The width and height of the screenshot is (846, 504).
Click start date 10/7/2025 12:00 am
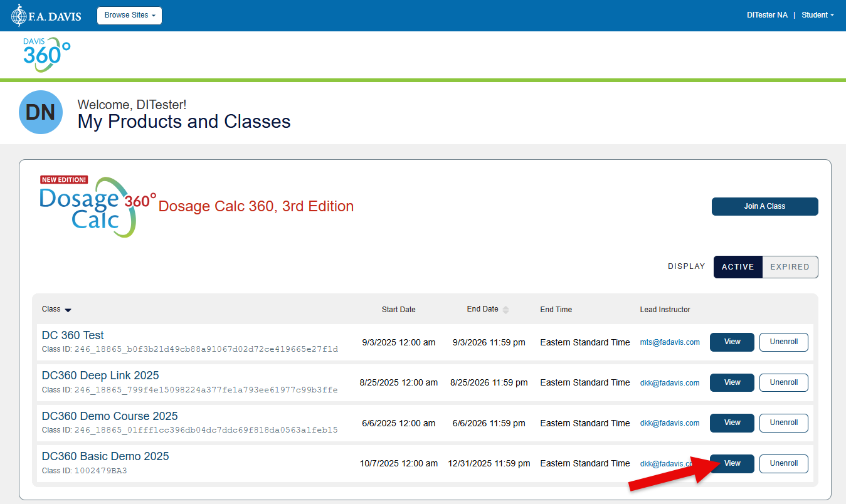(x=399, y=464)
